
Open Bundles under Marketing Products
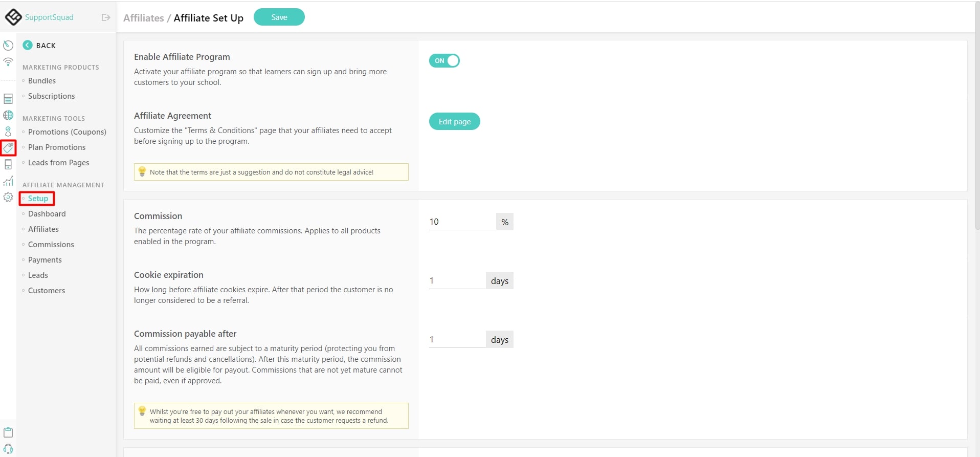pyautogui.click(x=42, y=81)
